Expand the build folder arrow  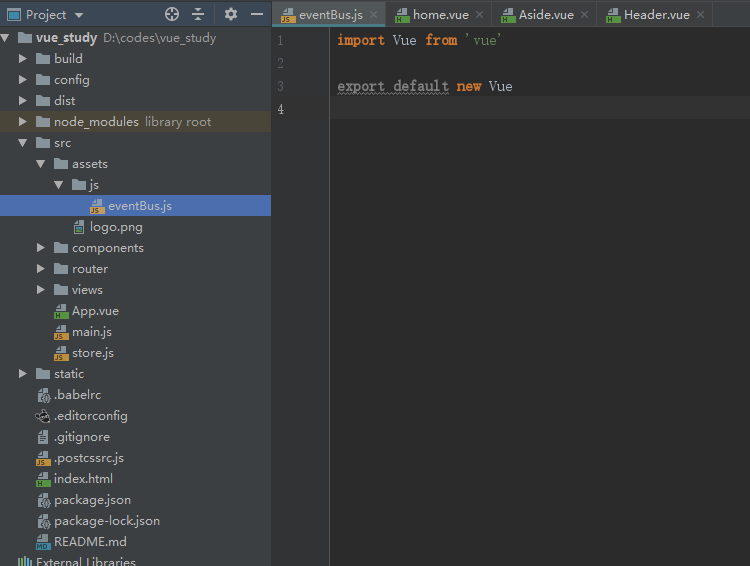tap(22, 58)
